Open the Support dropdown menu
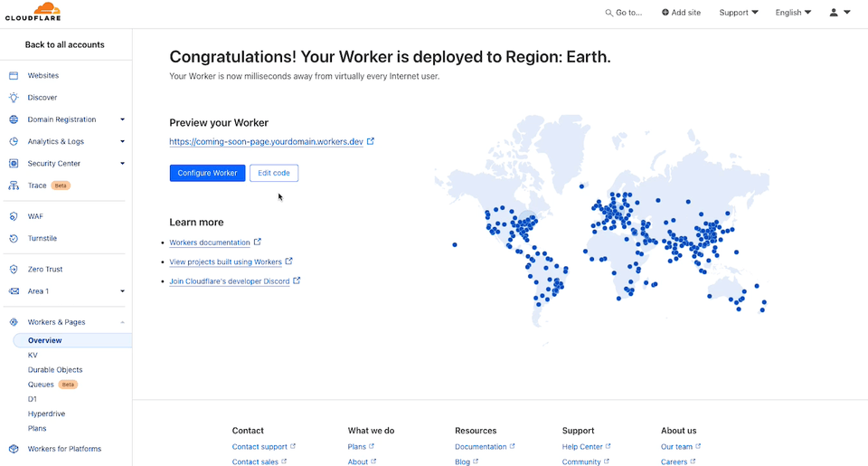 tap(739, 12)
